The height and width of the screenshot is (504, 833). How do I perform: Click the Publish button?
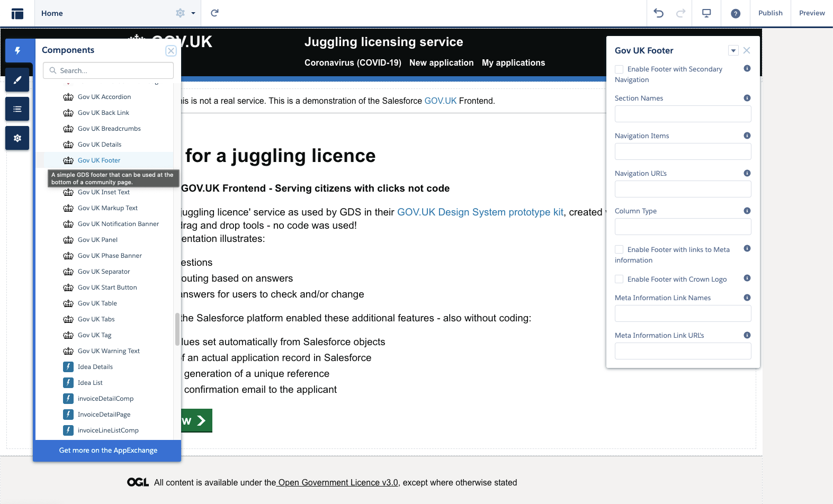[x=770, y=13]
